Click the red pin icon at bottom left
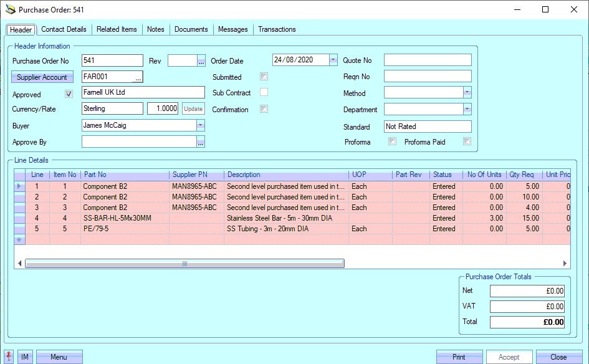The width and height of the screenshot is (589, 364). pyautogui.click(x=8, y=357)
